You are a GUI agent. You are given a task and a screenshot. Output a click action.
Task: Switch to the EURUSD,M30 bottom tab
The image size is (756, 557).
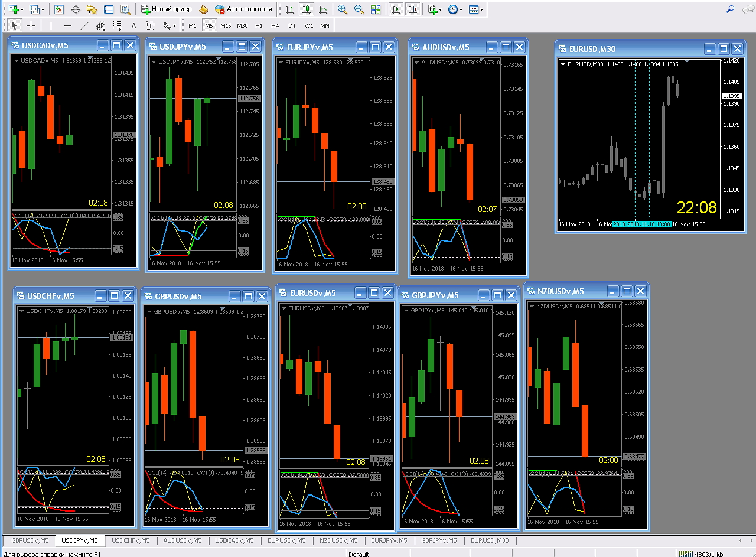point(490,540)
